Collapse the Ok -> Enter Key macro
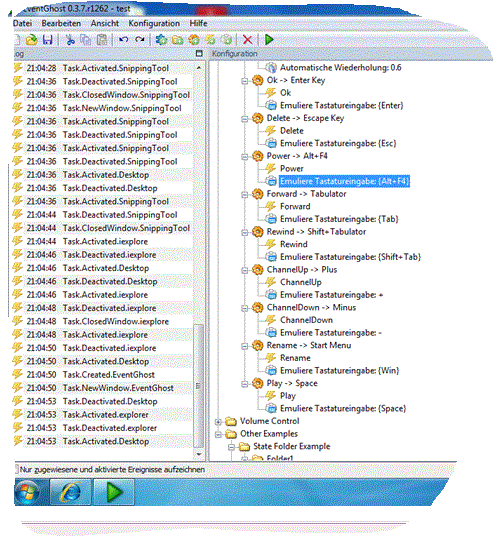This screenshot has width=500, height=537. [x=245, y=81]
